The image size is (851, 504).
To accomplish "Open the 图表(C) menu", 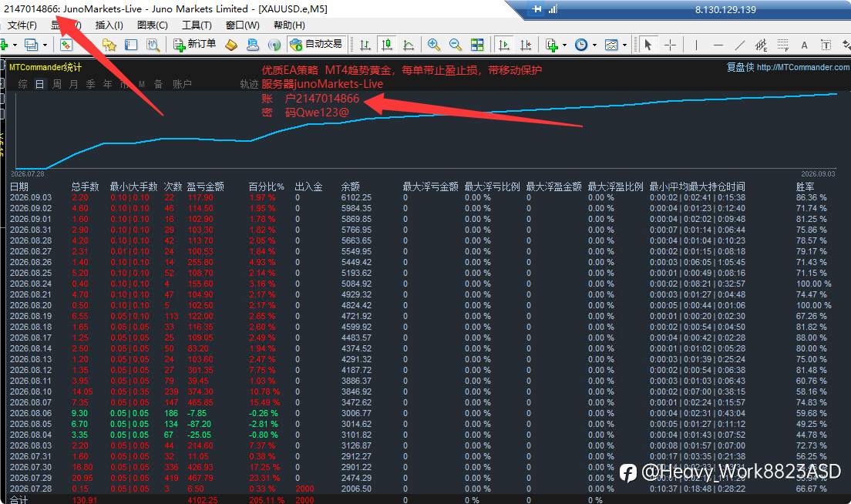I will 153,25.
